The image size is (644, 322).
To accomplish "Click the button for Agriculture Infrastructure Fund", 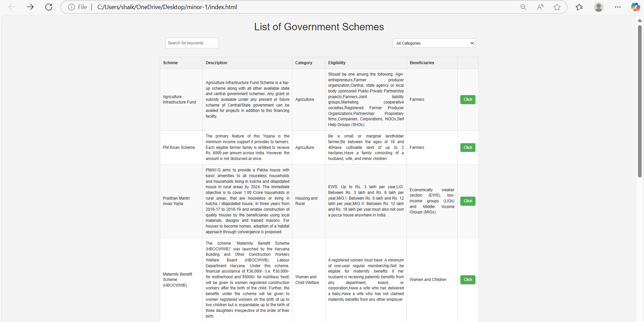I will [x=468, y=99].
